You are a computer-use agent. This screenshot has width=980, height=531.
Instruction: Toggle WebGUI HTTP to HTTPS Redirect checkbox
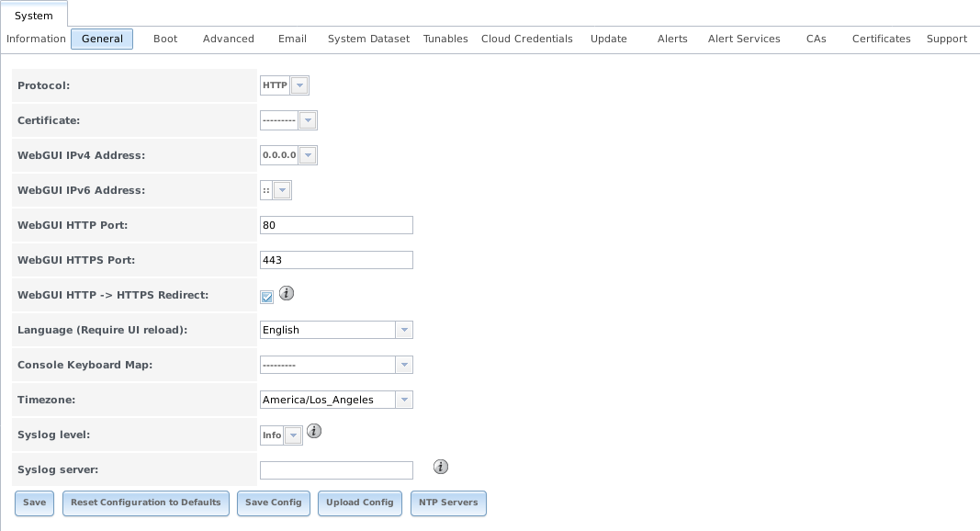[267, 297]
